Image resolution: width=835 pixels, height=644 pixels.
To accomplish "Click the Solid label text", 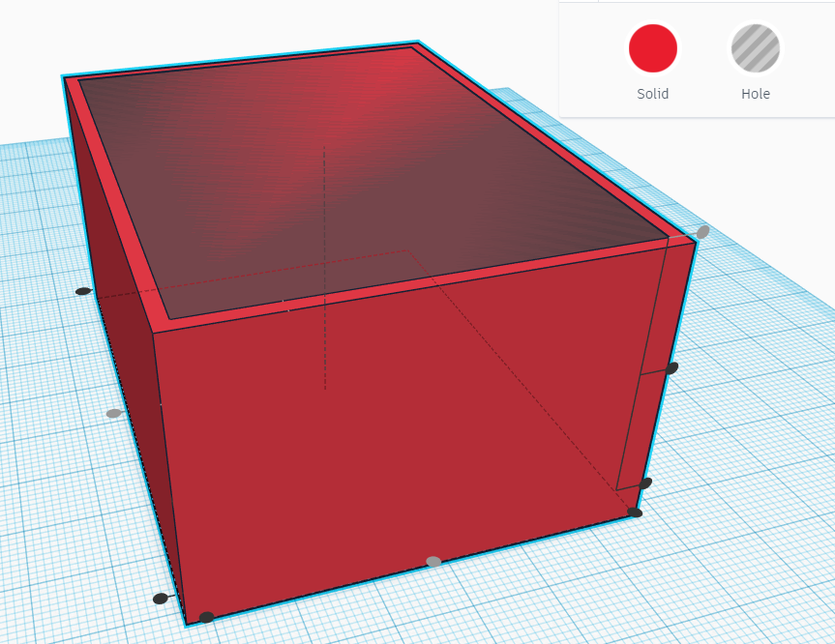I will (653, 94).
